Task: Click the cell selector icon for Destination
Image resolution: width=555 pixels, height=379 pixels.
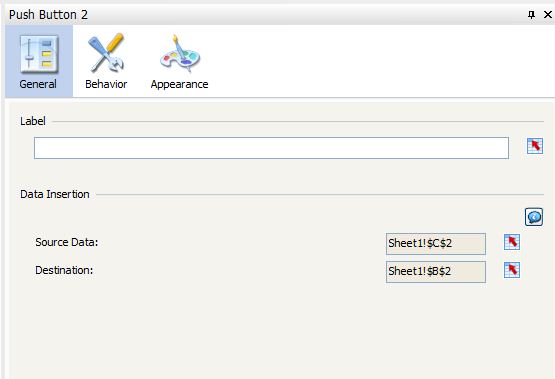Action: click(x=512, y=270)
